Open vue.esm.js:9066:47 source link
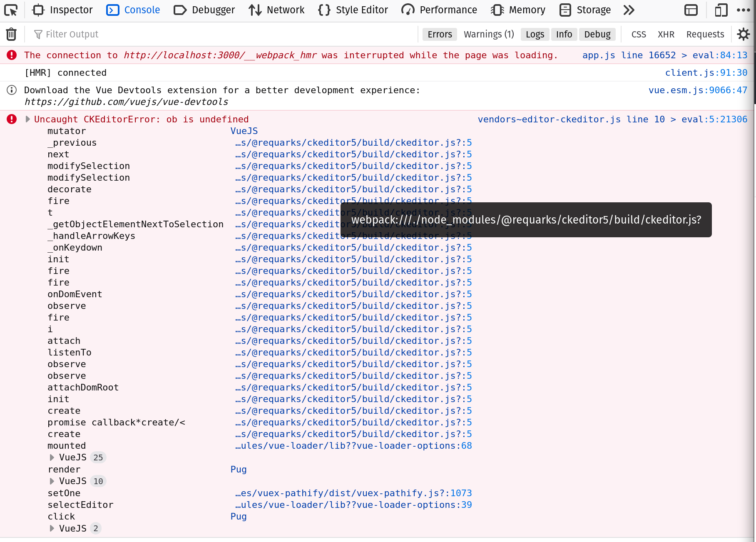 coord(698,90)
